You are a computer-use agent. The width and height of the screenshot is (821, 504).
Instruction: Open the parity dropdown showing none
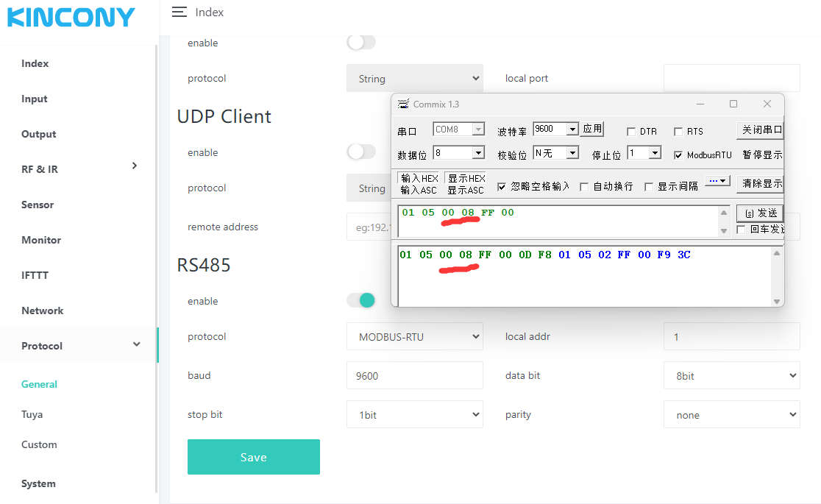click(x=731, y=415)
